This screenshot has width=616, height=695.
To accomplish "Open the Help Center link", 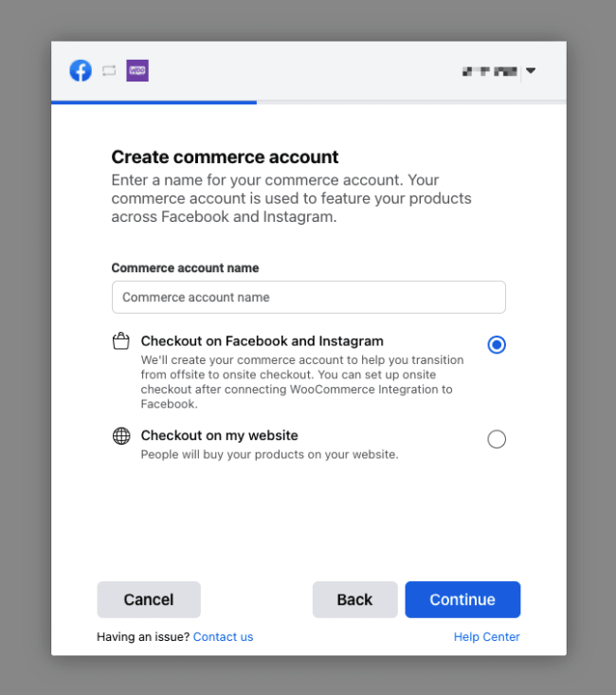I will click(x=486, y=636).
